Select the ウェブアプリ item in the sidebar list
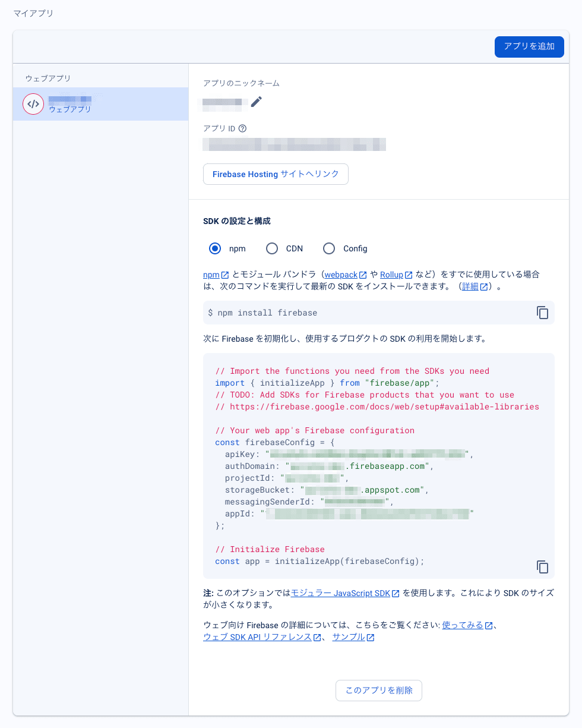 (100, 104)
